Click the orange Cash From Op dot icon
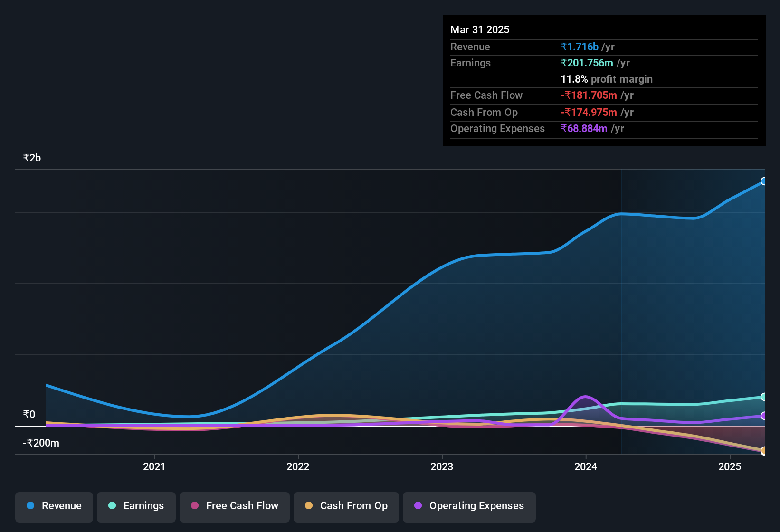Screen dimensions: 780x532 coord(308,506)
